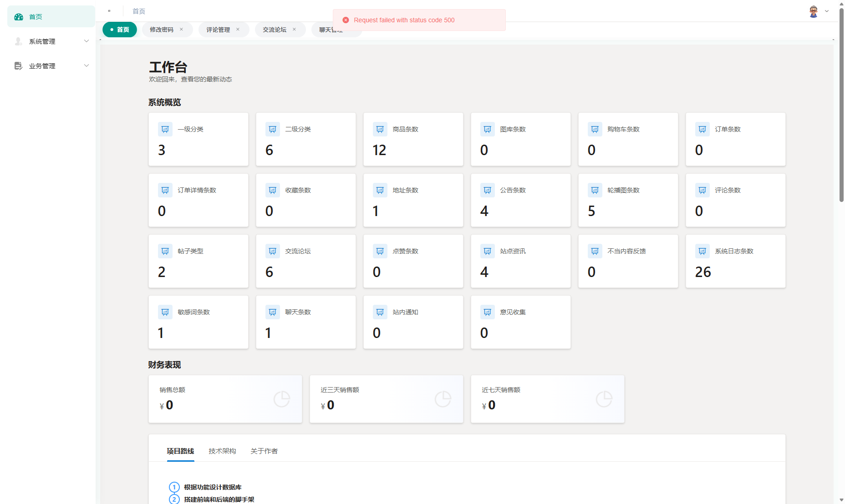The width and height of the screenshot is (845, 504).
Task: Click the 业务管理 document icon in sidebar
Action: tap(18, 66)
